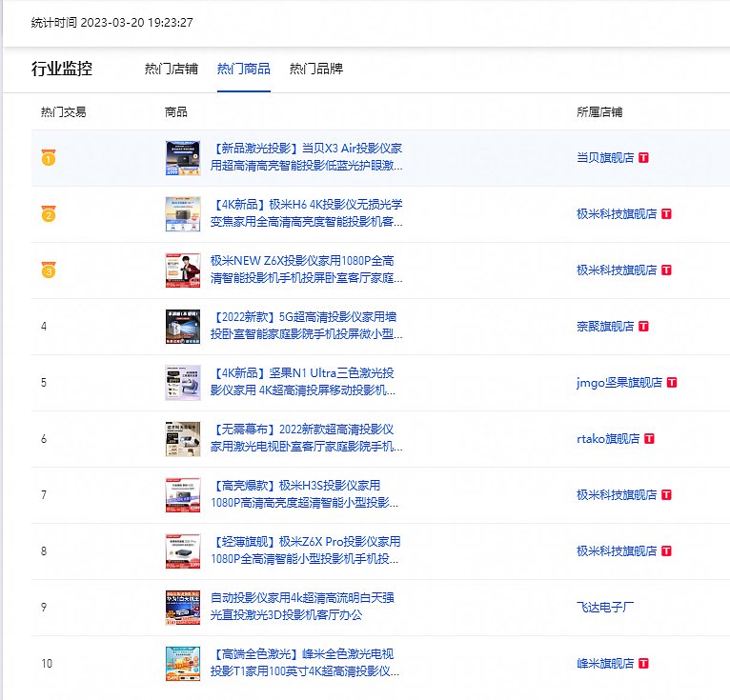This screenshot has height=700, width=730.
Task: Visit the 飞达电子厂 store link
Action: [x=605, y=608]
